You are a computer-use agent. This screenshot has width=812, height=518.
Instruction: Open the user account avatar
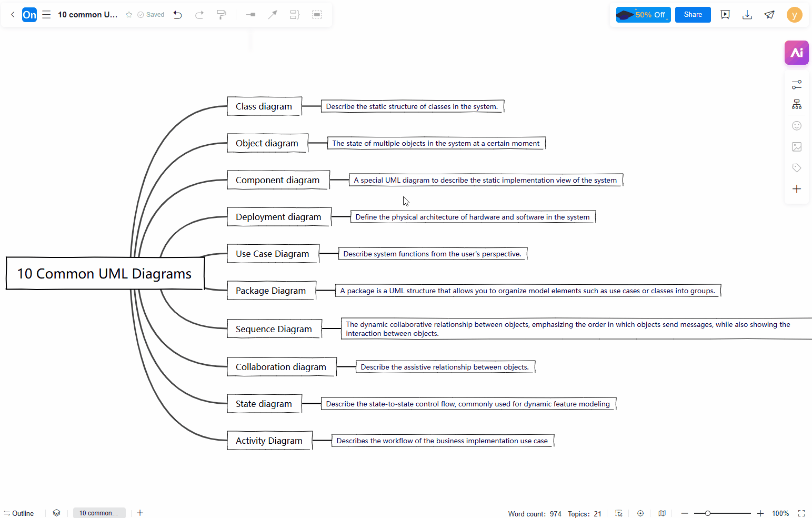(795, 15)
